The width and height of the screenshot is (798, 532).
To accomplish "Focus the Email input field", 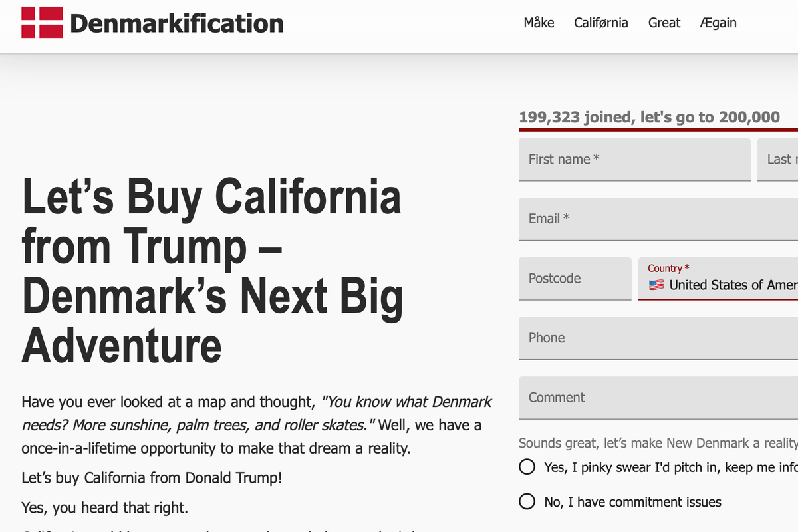I will pos(658,219).
